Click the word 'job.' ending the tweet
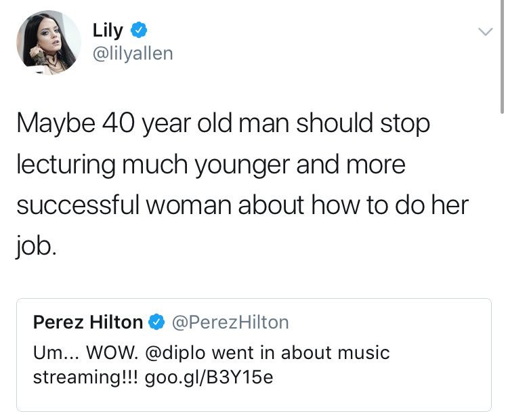Screen dimensions: 508x420 pos(36,247)
